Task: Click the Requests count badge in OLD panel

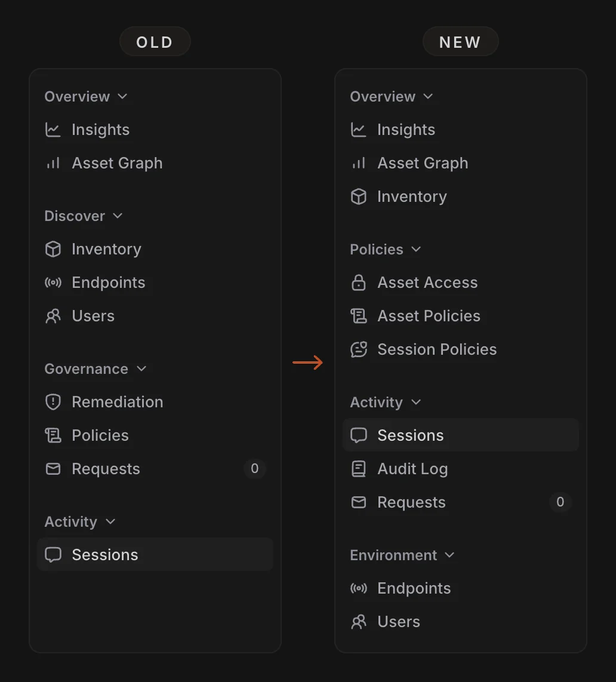Action: click(255, 468)
